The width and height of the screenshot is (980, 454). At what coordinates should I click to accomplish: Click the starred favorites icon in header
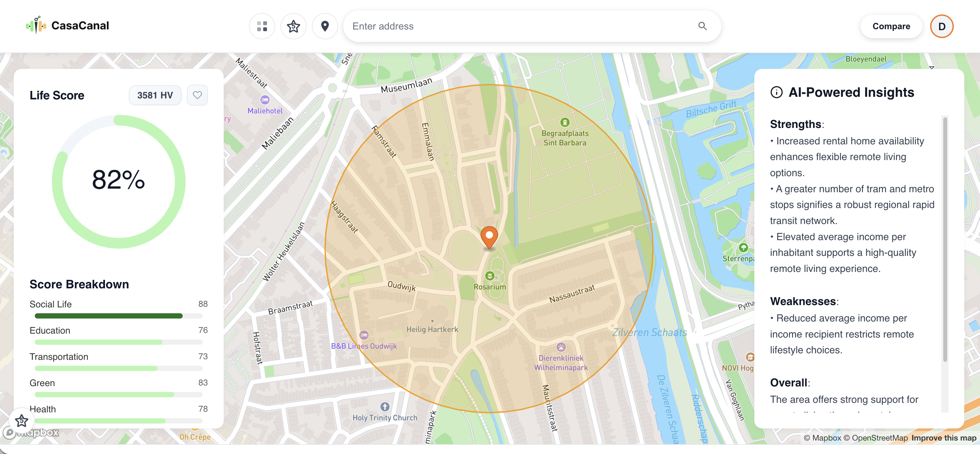pos(293,26)
